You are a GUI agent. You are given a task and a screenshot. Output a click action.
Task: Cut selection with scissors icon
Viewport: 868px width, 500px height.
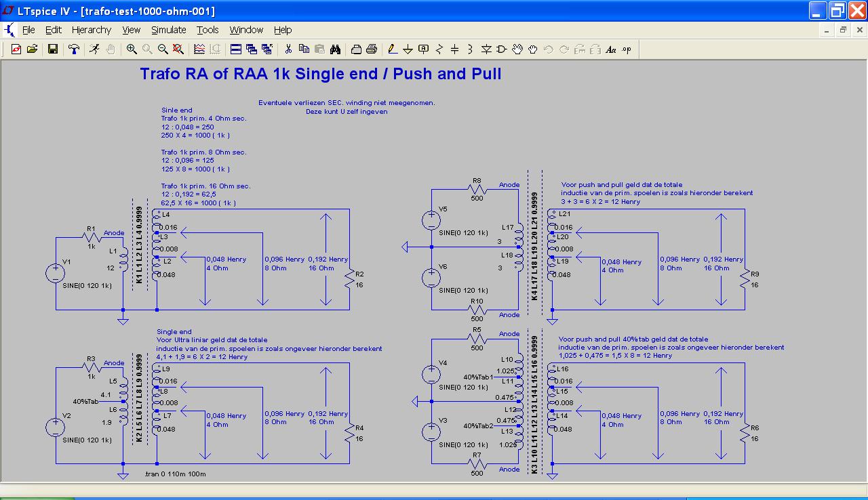[x=288, y=49]
